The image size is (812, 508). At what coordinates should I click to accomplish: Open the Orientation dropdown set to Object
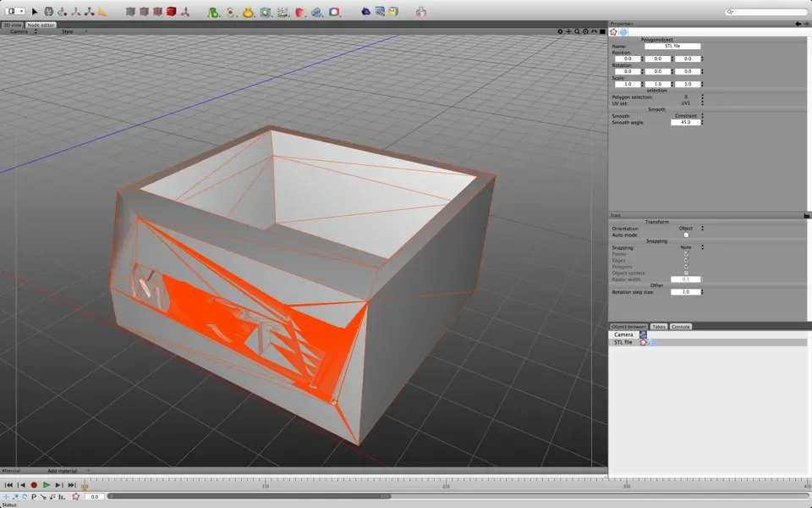coord(687,228)
